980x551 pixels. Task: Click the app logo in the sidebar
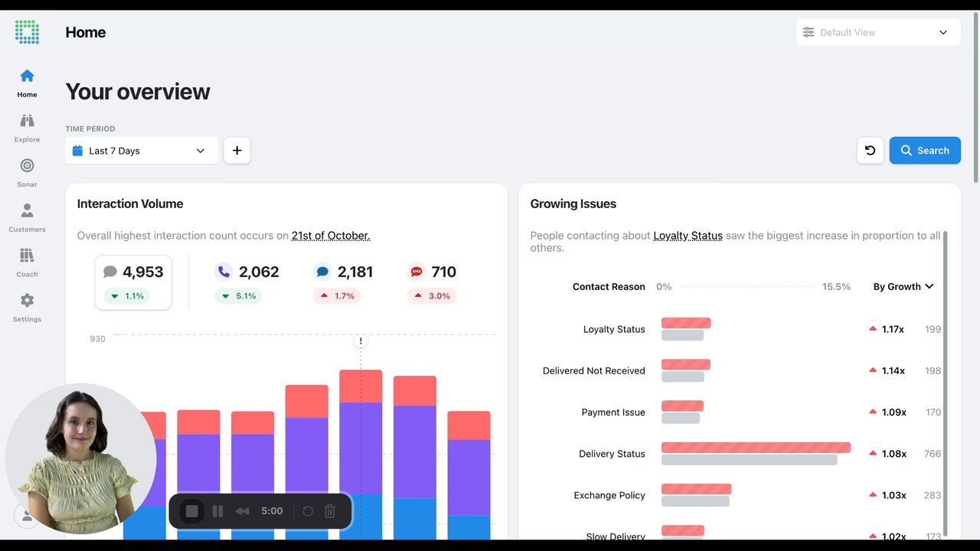pyautogui.click(x=27, y=32)
